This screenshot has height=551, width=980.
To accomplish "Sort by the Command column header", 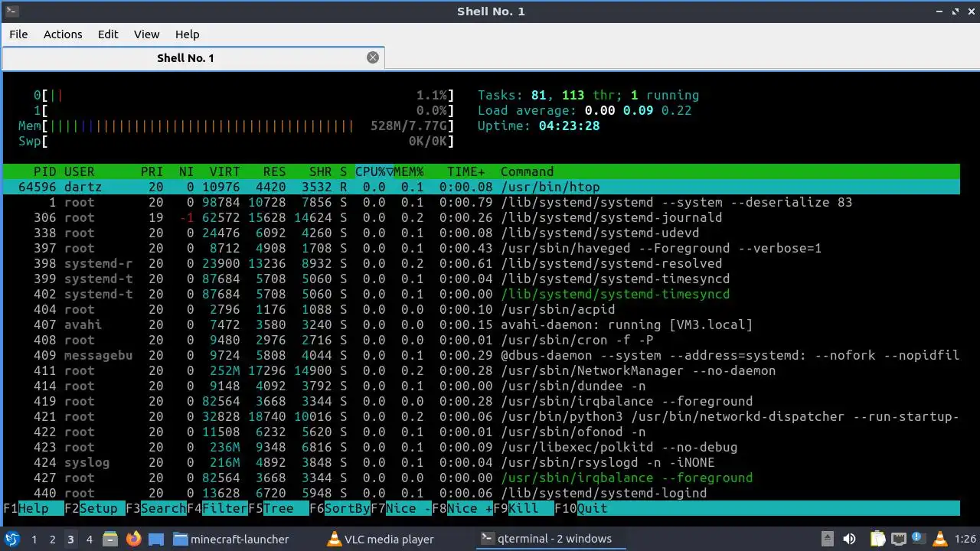I will (527, 171).
